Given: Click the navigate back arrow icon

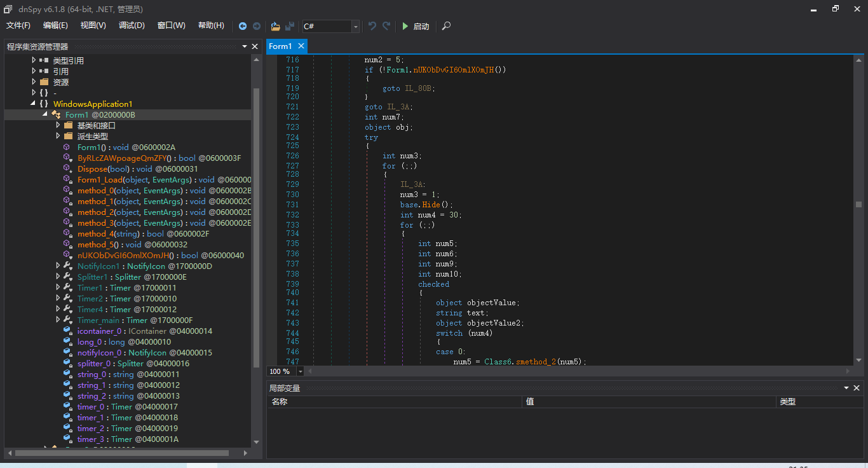Looking at the screenshot, I should tap(243, 26).
